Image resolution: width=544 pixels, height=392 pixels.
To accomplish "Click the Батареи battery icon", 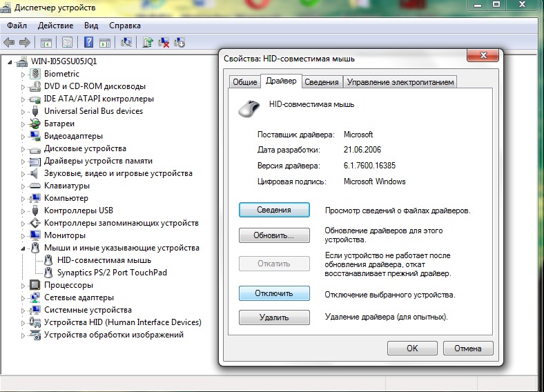I will point(35,124).
